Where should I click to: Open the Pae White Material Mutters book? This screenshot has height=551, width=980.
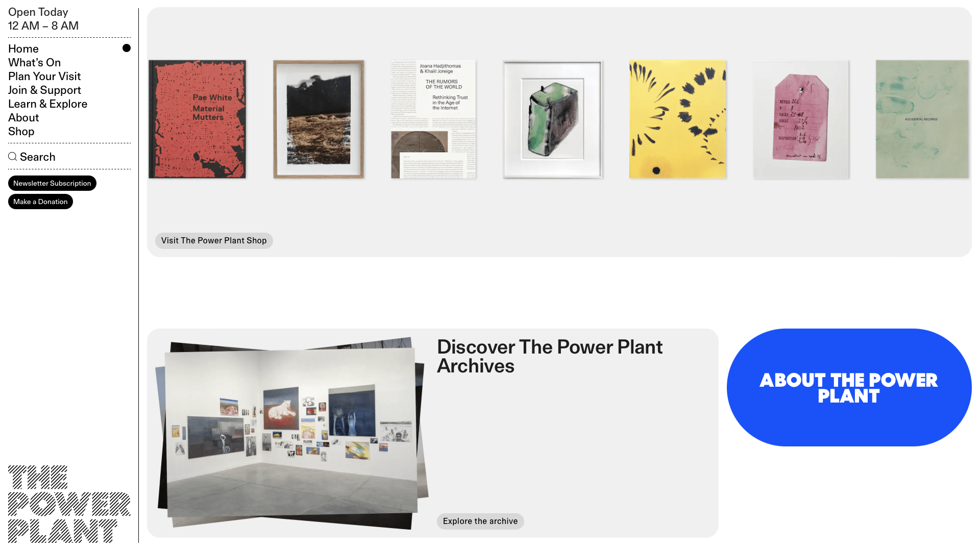click(197, 119)
